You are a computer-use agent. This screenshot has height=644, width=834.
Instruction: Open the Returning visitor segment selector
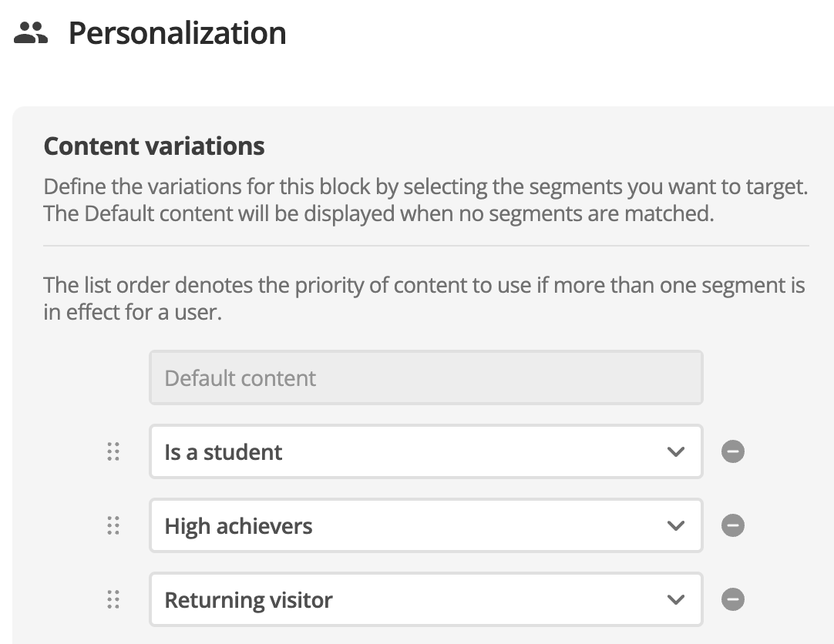coord(426,599)
